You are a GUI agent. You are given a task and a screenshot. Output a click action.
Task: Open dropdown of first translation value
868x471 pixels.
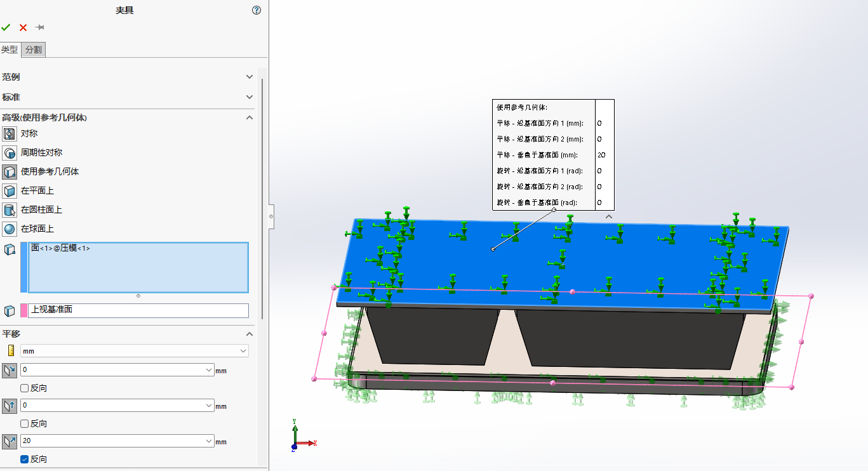[210, 369]
